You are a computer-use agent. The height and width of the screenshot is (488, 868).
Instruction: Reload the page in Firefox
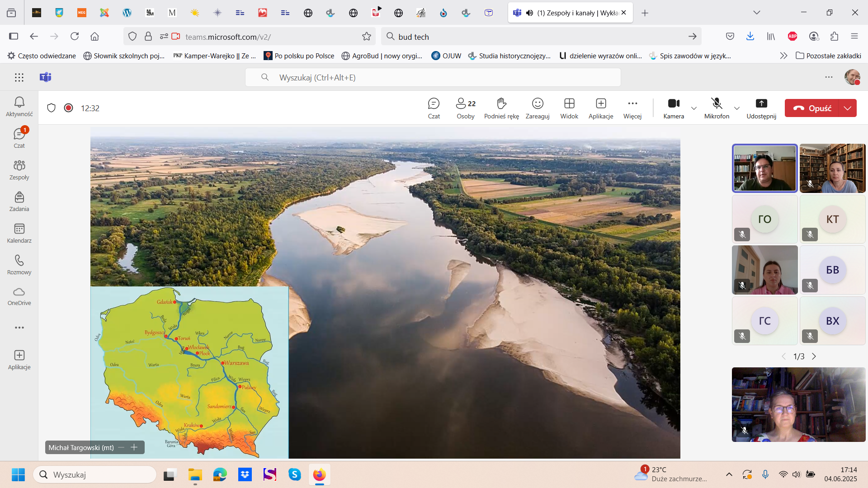coord(75,36)
